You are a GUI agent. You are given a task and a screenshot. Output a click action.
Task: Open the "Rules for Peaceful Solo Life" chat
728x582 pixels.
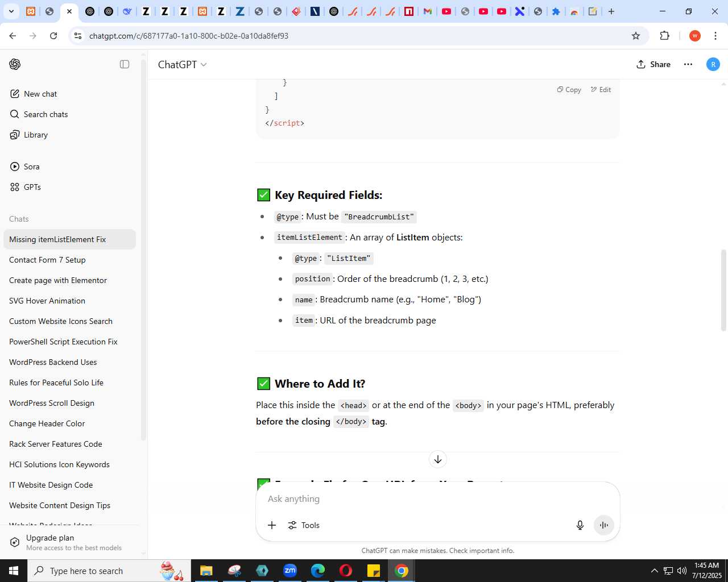(x=69, y=383)
